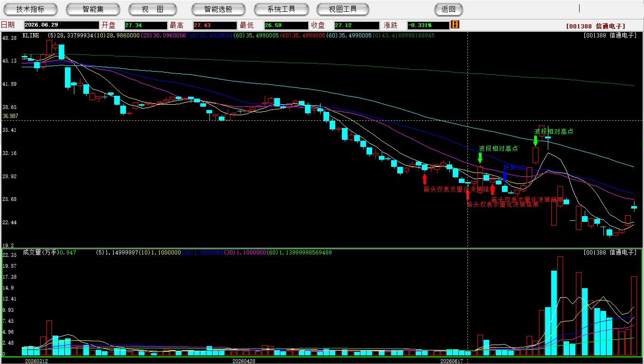Click the 22.35 volume axis label
644x364 pixels.
point(9,255)
